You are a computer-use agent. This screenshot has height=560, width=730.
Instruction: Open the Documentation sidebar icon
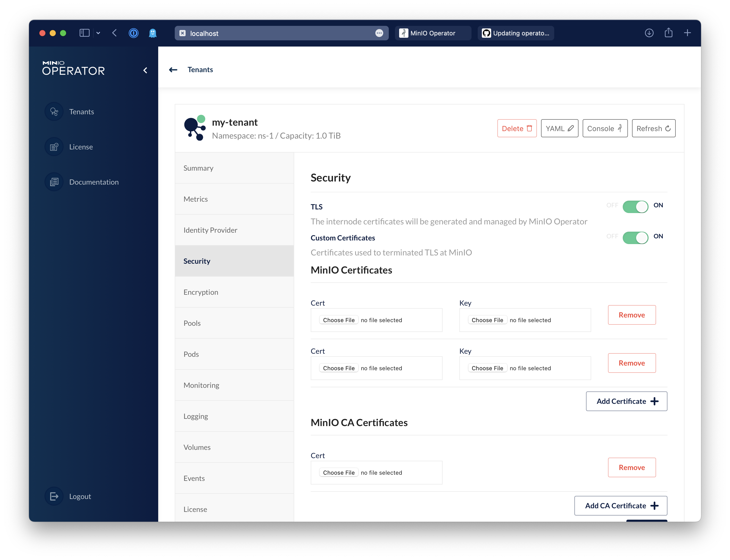pos(54,182)
